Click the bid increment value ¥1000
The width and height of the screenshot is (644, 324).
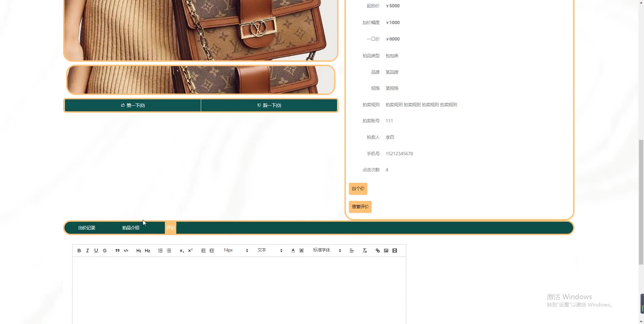tap(393, 22)
